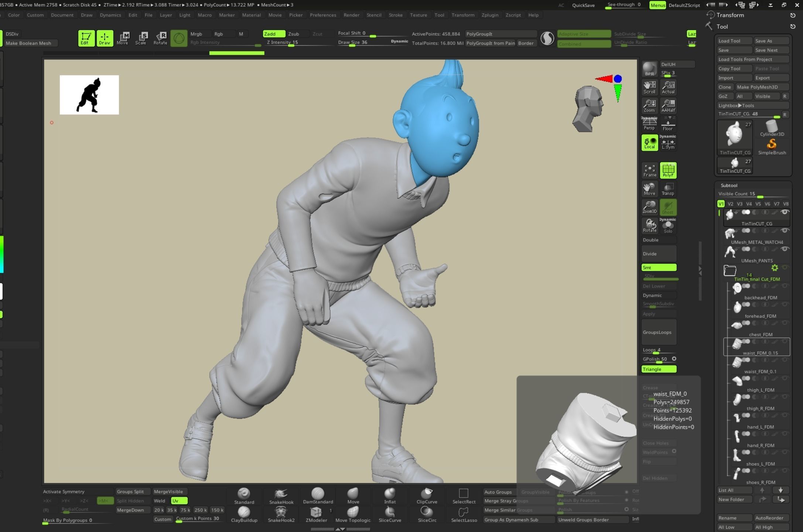The width and height of the screenshot is (803, 532).
Task: Collapse the TinTin_final Cut_FDM folder
Action: (x=729, y=270)
